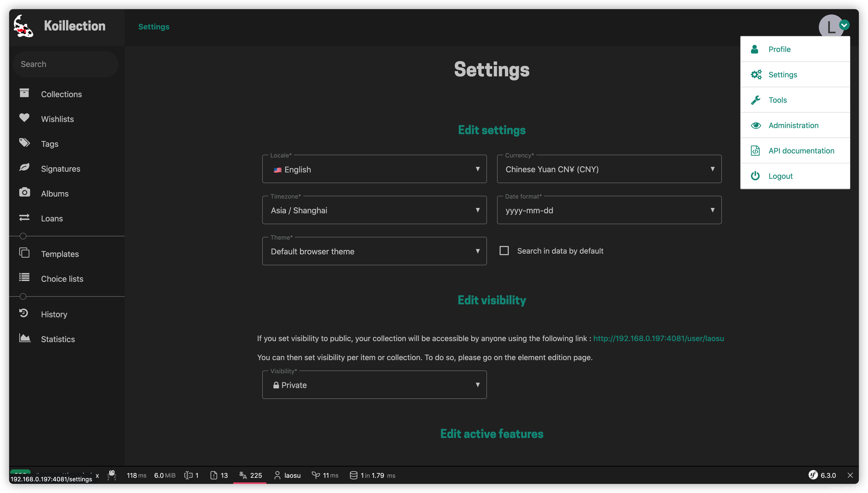Click the Statistics chart icon
The height and width of the screenshot is (493, 868).
25,338
